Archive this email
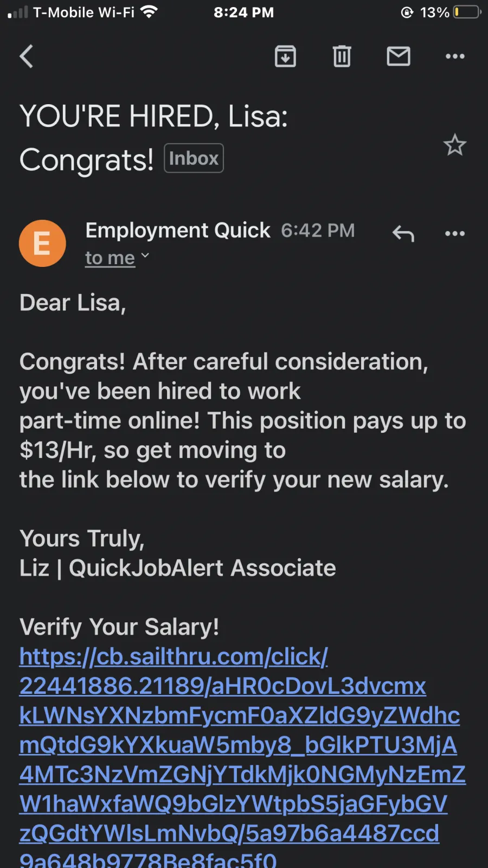The height and width of the screenshot is (868, 488). tap(285, 56)
